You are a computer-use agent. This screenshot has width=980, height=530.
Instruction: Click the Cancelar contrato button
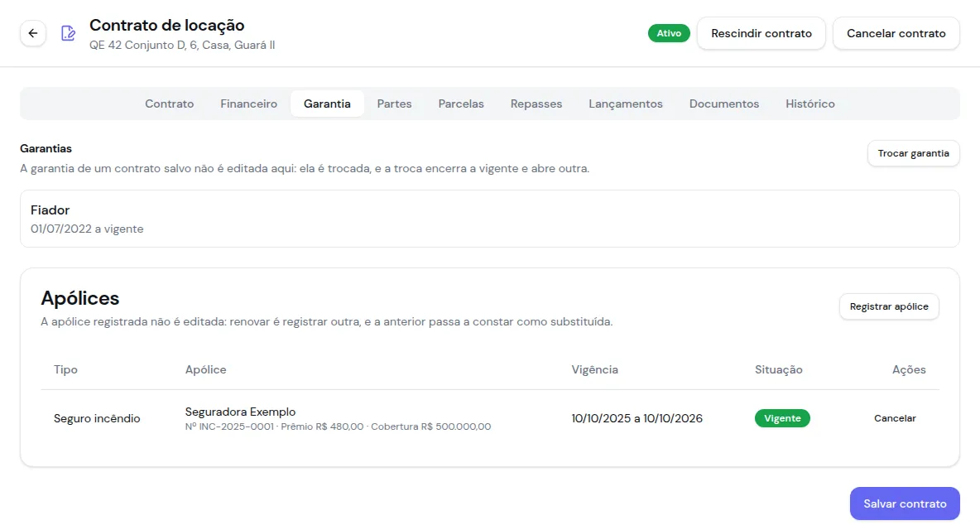896,33
